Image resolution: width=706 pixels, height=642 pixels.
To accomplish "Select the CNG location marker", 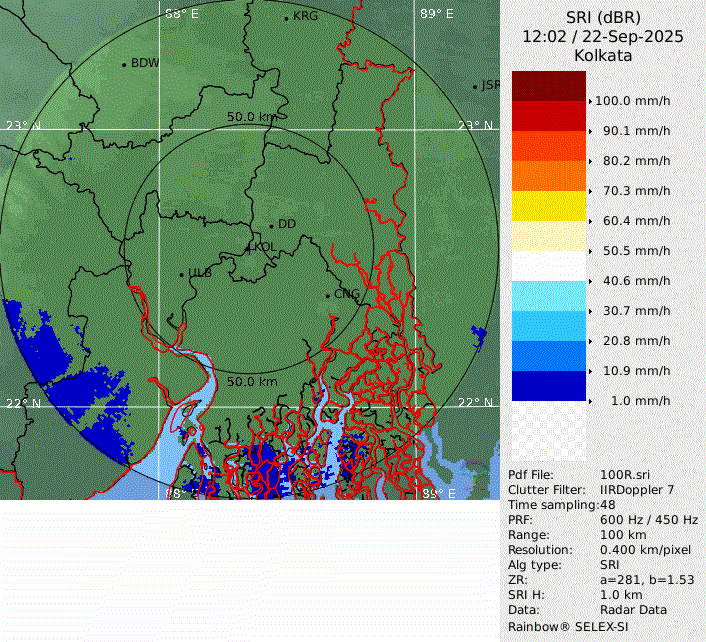I will 327,295.
